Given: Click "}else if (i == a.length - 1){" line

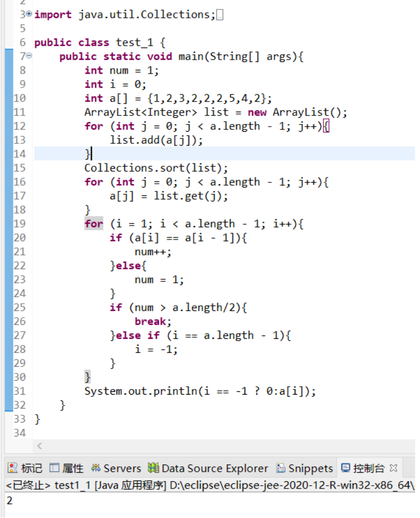Looking at the screenshot, I should coord(200,335).
